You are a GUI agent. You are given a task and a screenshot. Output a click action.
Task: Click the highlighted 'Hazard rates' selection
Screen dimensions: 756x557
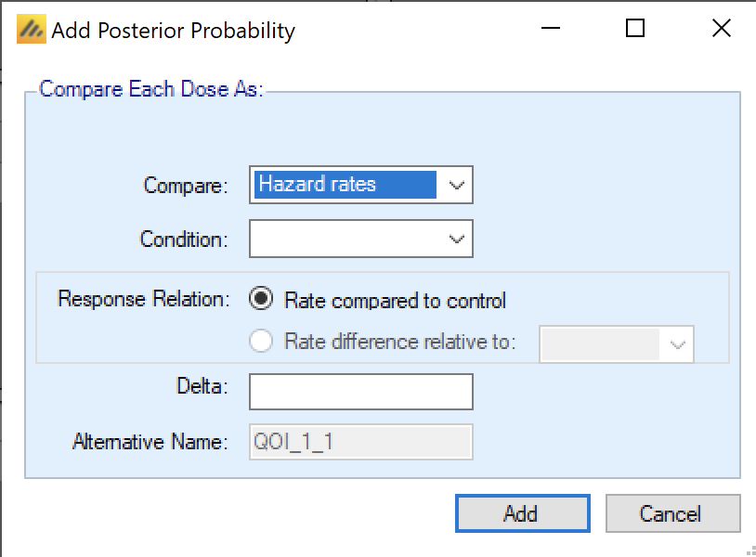345,185
